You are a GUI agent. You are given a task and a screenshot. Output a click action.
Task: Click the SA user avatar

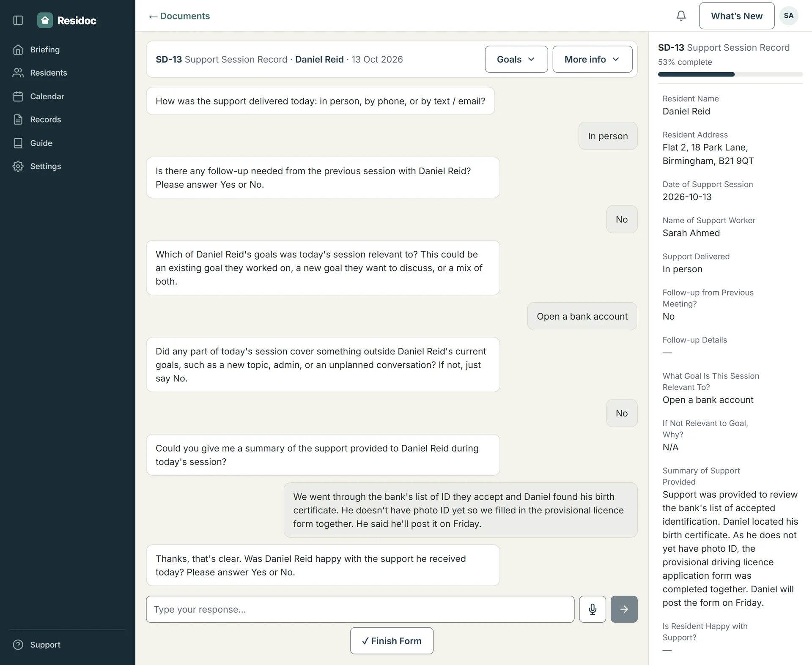789,16
